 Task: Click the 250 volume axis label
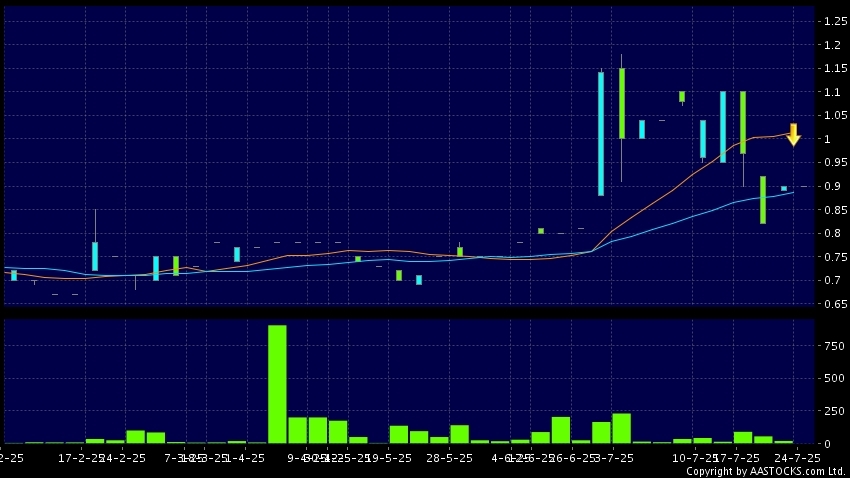click(834, 411)
